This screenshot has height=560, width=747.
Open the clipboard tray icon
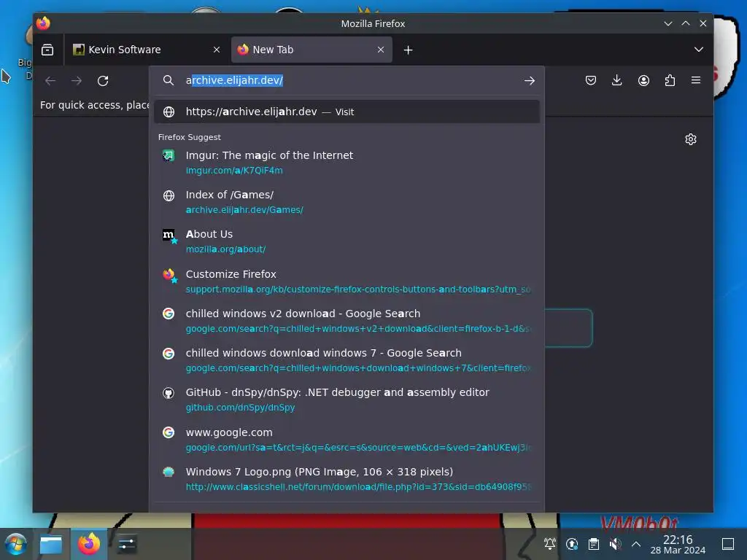click(x=594, y=544)
